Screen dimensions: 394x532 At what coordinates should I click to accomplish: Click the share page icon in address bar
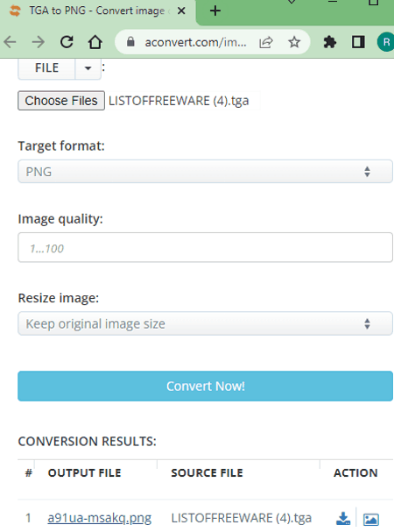pos(266,42)
